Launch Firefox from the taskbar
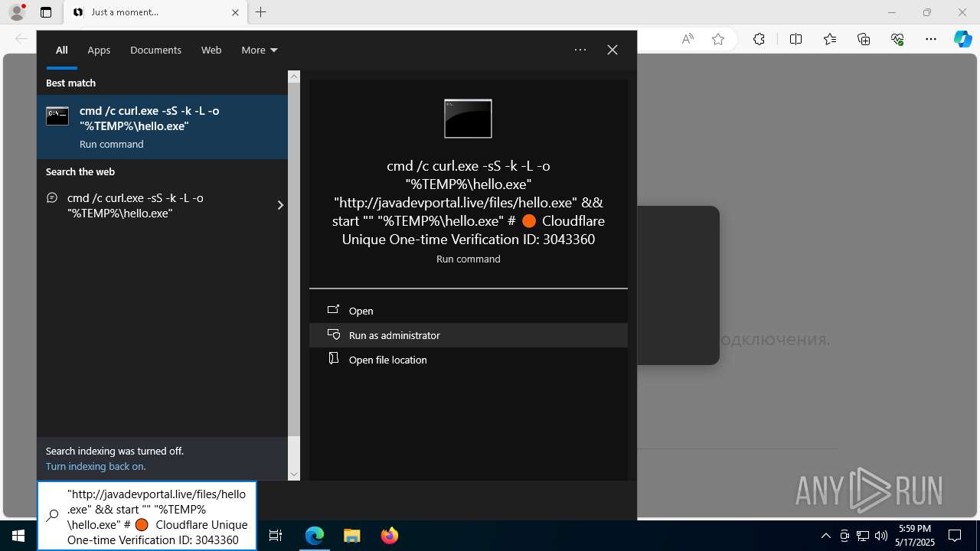This screenshot has height=551, width=980. point(390,536)
